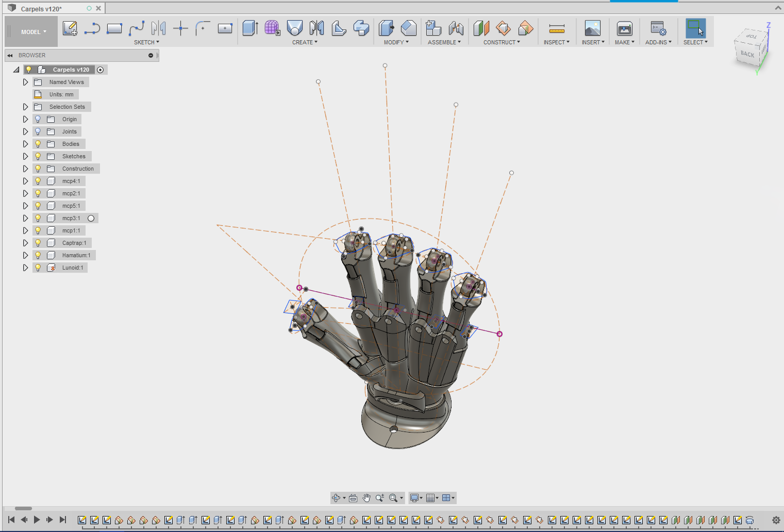The image size is (784, 532).
Task: Click the Measure tool under Inspect
Action: tap(556, 28)
